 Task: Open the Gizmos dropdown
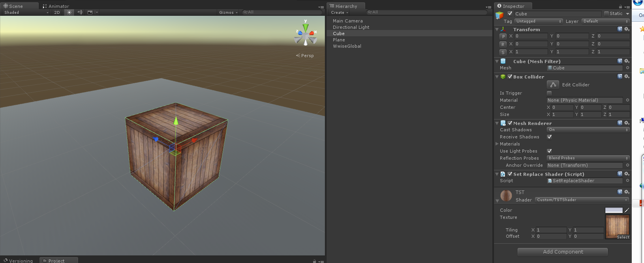(x=229, y=12)
